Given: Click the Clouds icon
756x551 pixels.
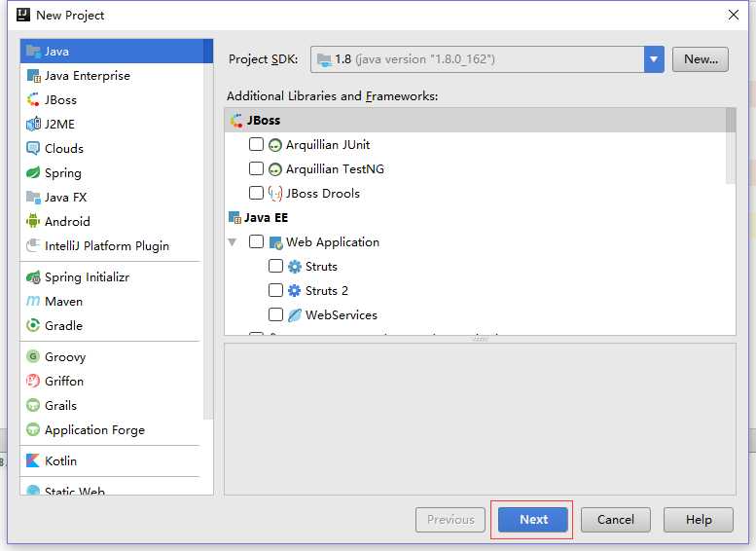Looking at the screenshot, I should click(33, 148).
